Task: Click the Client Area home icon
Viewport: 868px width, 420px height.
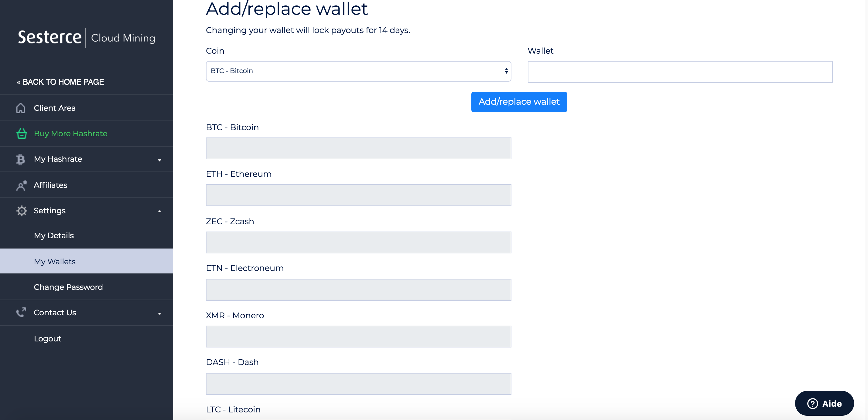Action: (21, 108)
